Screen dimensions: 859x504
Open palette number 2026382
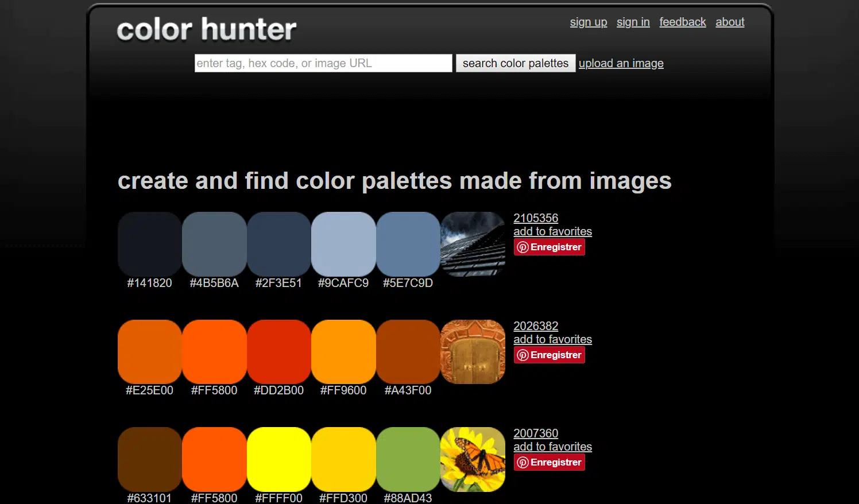(x=536, y=326)
